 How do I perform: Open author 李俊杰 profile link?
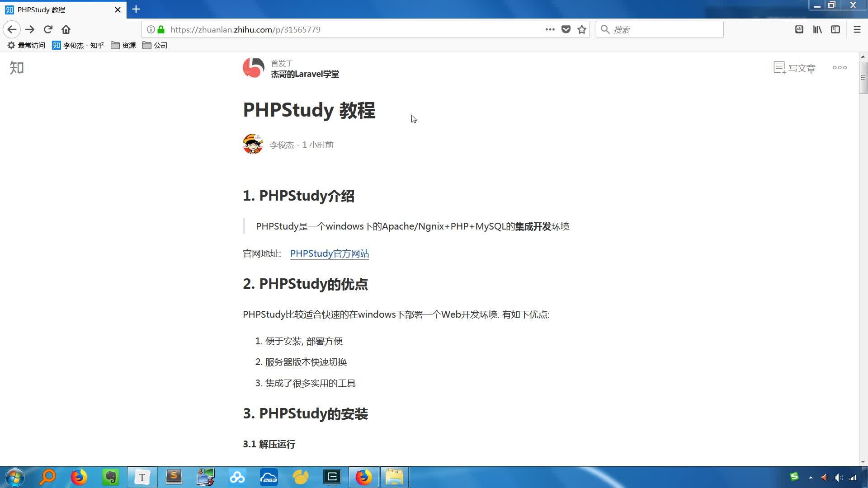coord(282,145)
